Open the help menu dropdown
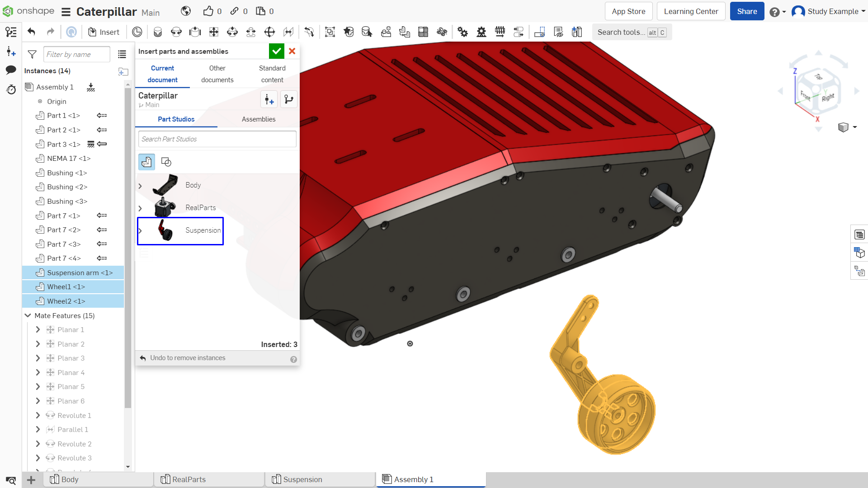Screen dimensions: 868x488 point(778,12)
